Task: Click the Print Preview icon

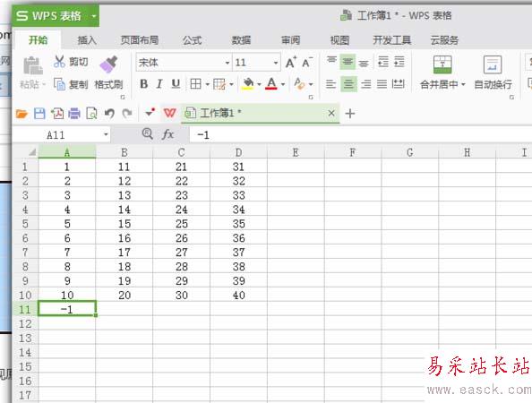Action: (91, 114)
